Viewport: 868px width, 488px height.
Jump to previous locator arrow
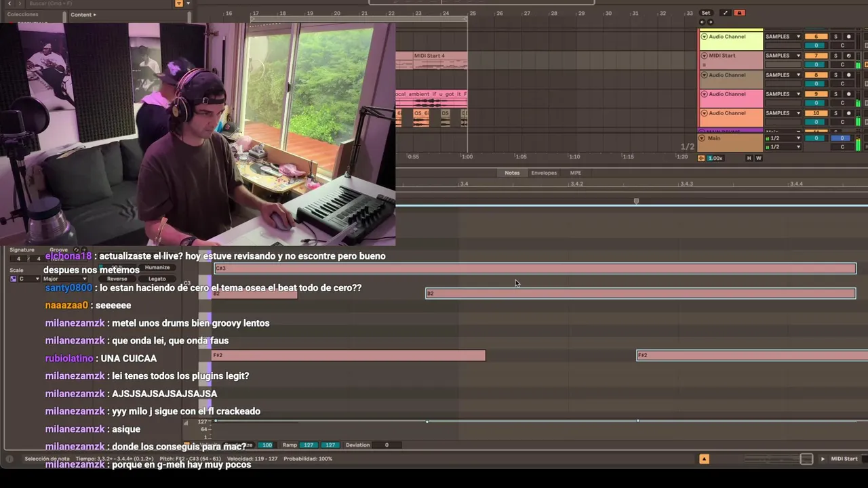click(x=703, y=22)
